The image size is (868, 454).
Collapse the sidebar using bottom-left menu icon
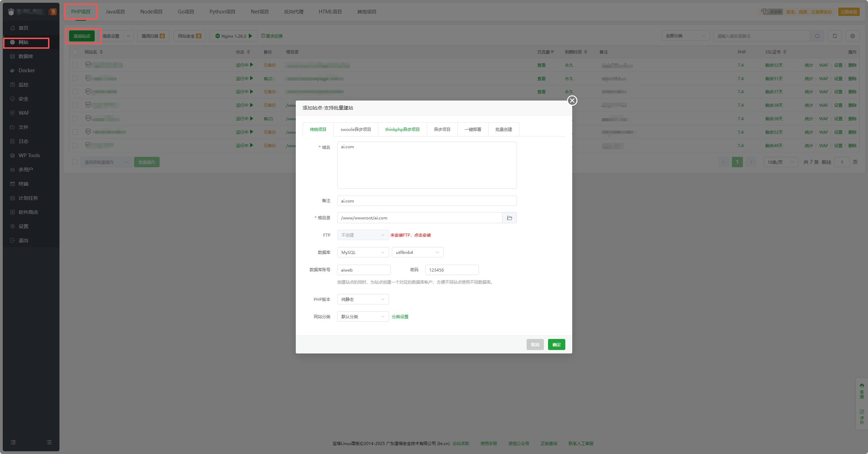pos(13,442)
